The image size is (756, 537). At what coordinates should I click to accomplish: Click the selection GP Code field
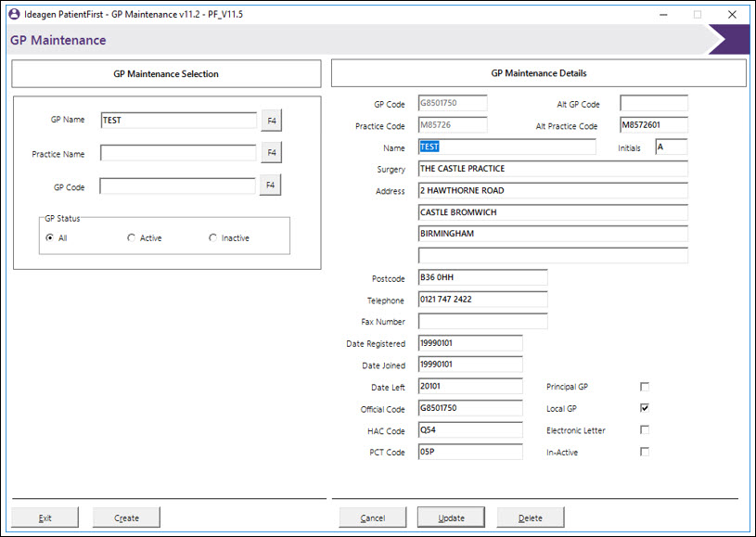tap(177, 186)
